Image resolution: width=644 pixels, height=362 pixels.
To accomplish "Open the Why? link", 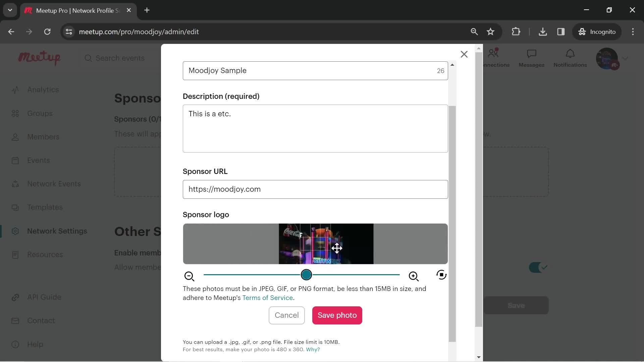I will pos(313,350).
